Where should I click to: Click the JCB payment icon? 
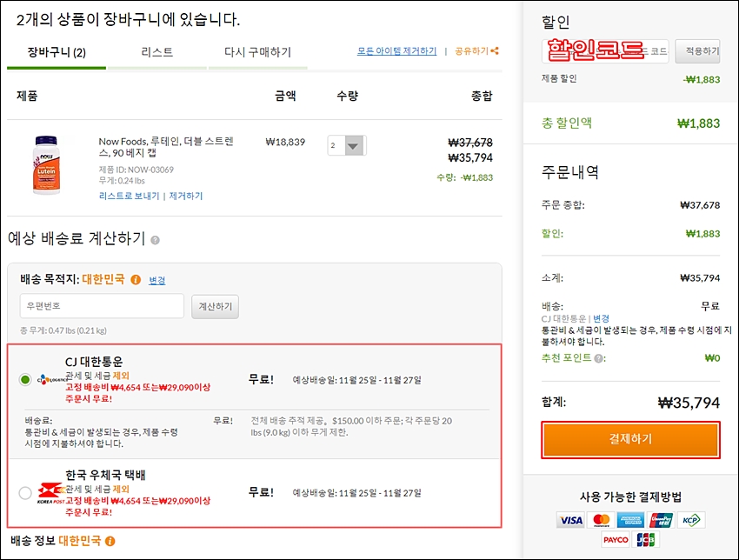coord(646,540)
